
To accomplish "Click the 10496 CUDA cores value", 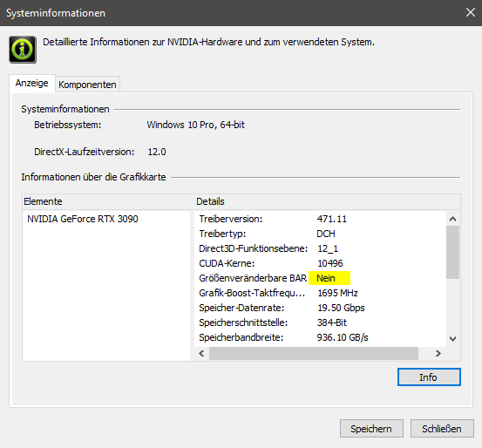I will click(330, 263).
